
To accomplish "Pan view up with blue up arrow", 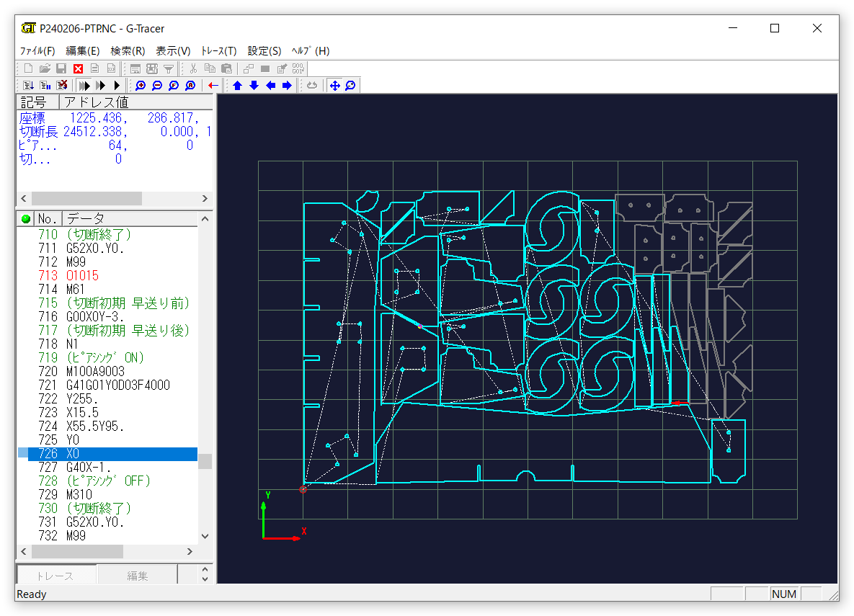I will coord(237,86).
